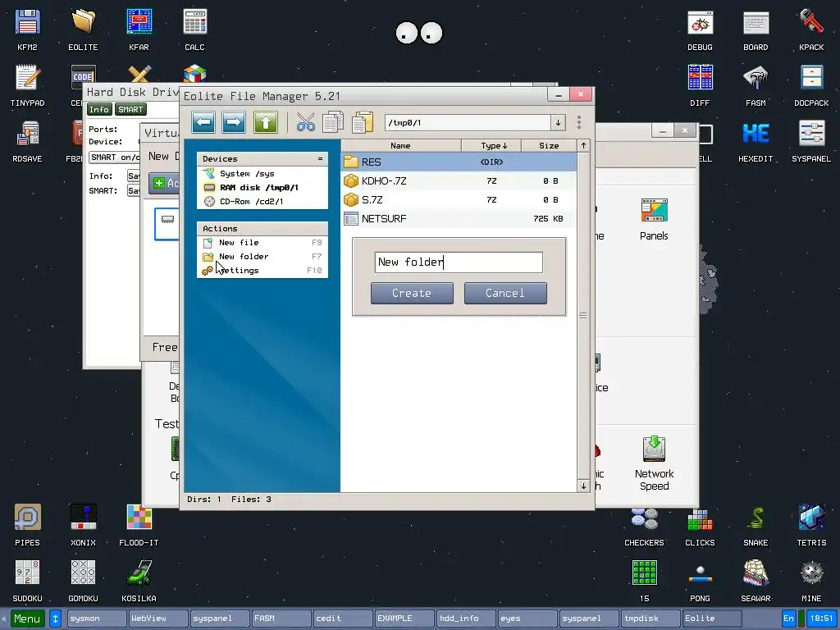Open RDSAVE desktop icon
Viewport: 840px width, 630px height.
click(27, 141)
